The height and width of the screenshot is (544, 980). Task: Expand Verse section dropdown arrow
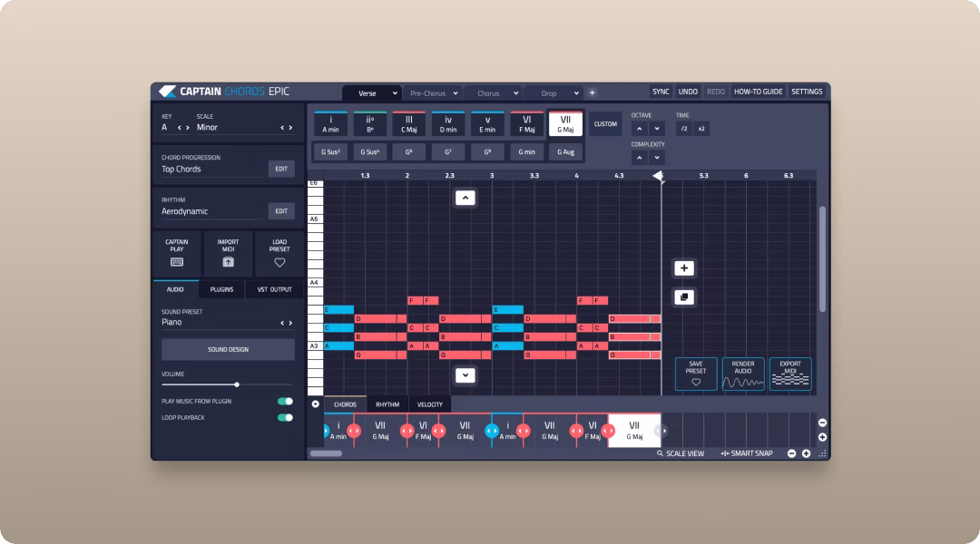395,93
